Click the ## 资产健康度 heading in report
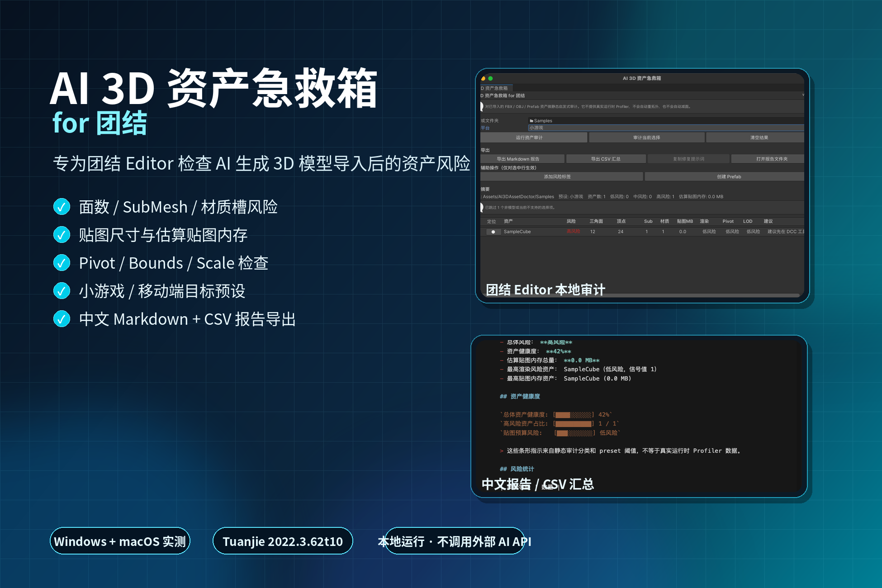 click(520, 397)
